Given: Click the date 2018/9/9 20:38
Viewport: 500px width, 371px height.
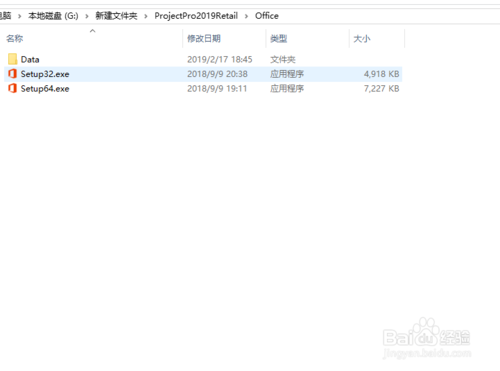Looking at the screenshot, I should [x=217, y=74].
